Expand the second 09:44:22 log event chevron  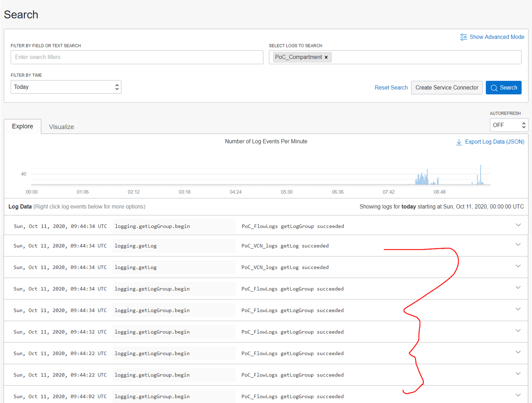tap(518, 373)
